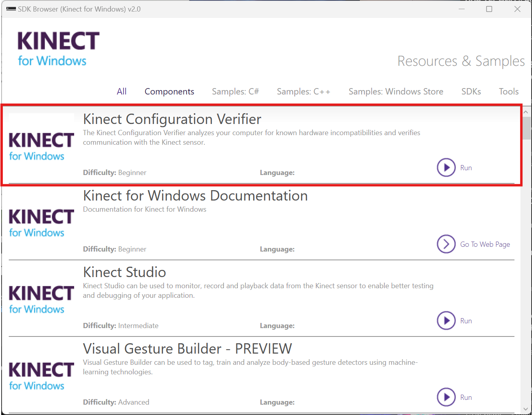Maximize the SDK Browser window
The height and width of the screenshot is (415, 532).
click(489, 9)
